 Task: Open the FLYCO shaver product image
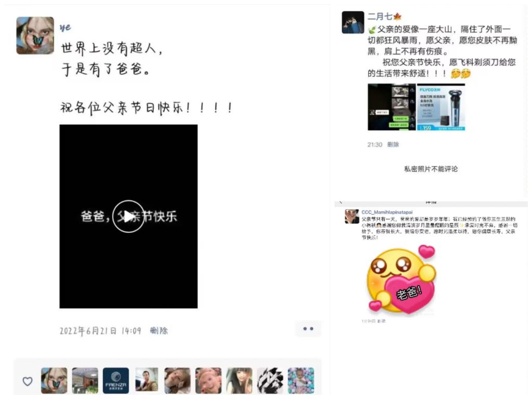point(441,107)
